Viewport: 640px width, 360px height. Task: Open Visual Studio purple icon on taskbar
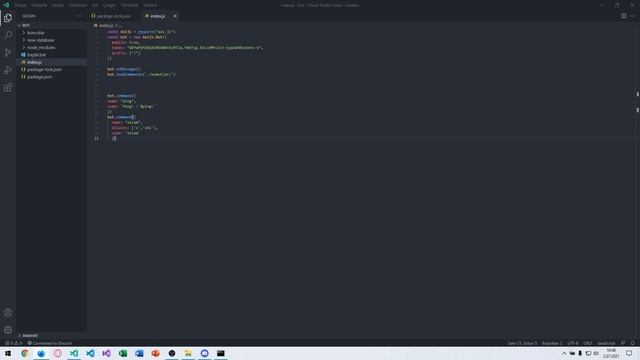click(107, 353)
